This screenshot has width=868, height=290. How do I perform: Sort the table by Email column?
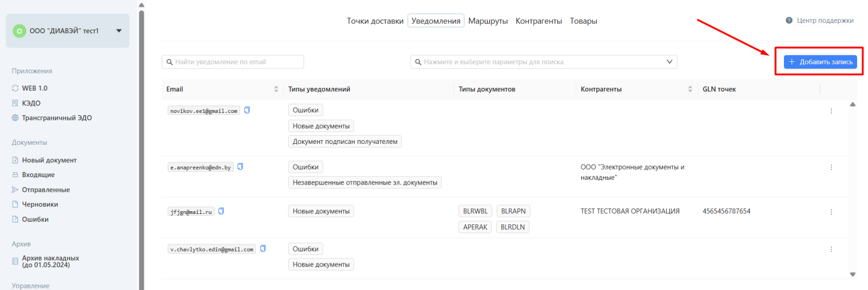276,89
